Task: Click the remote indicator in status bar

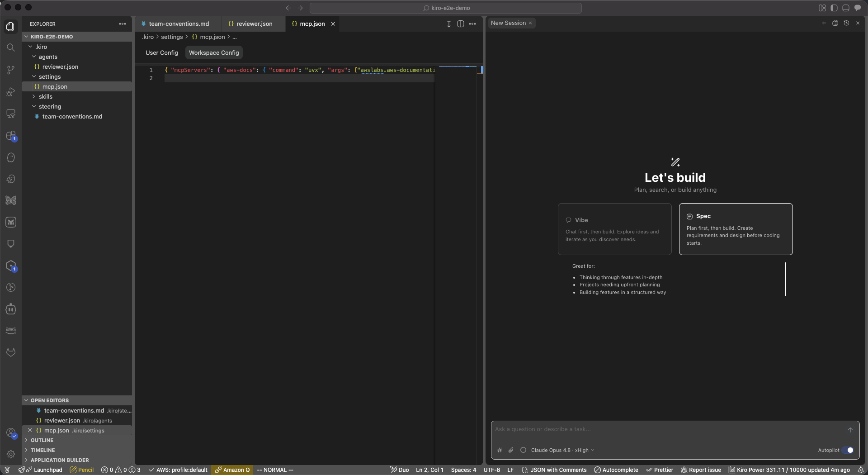Action: tap(7, 470)
